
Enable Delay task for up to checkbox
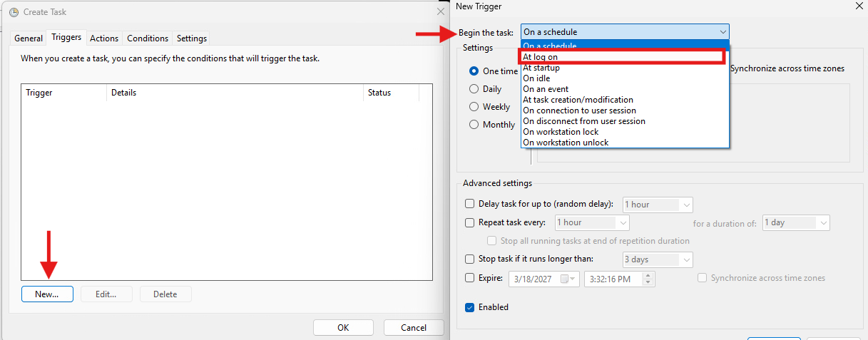point(469,205)
